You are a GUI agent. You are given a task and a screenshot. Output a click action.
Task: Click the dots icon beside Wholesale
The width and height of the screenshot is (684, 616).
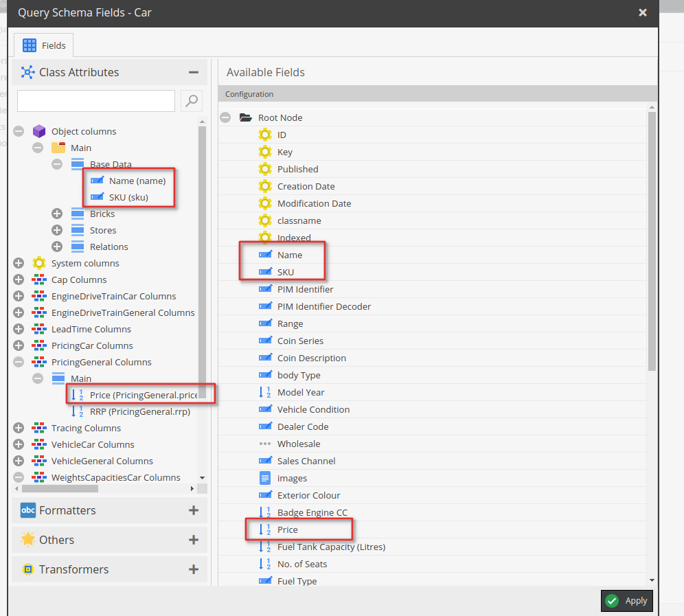pos(265,444)
